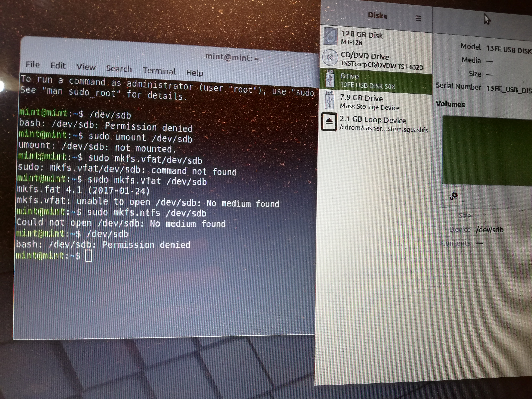Click the 128 GB Disk hard drive icon

(x=330, y=36)
